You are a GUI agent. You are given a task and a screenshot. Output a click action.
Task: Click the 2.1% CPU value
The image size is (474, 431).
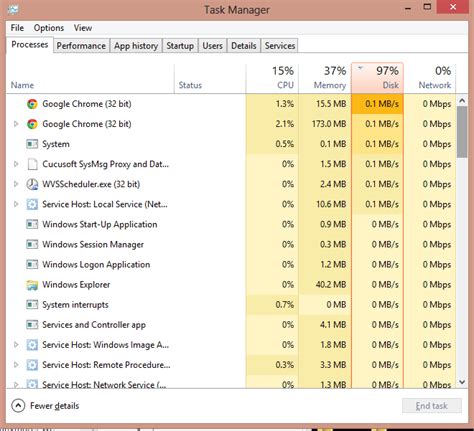(285, 124)
